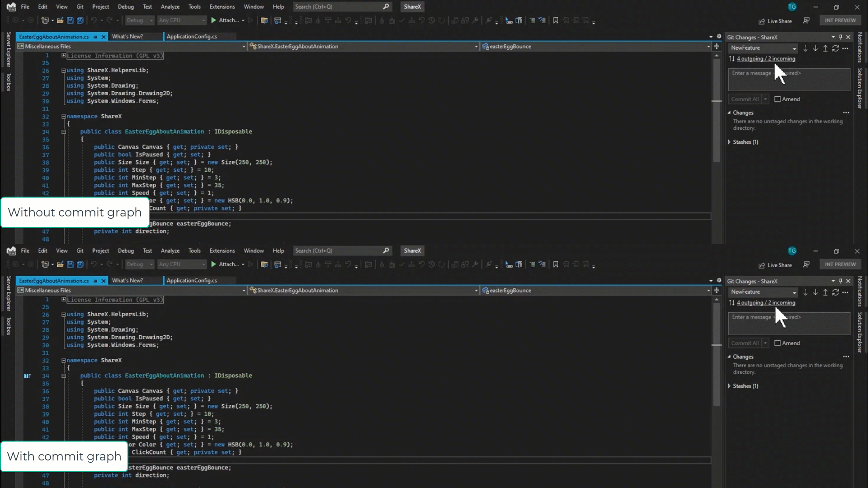Expand Stashes (1) section in bottom panel

point(729,386)
